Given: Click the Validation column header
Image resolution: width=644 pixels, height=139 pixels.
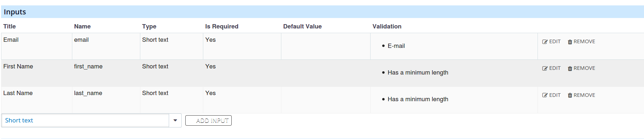Looking at the screenshot, I should pos(387,26).
